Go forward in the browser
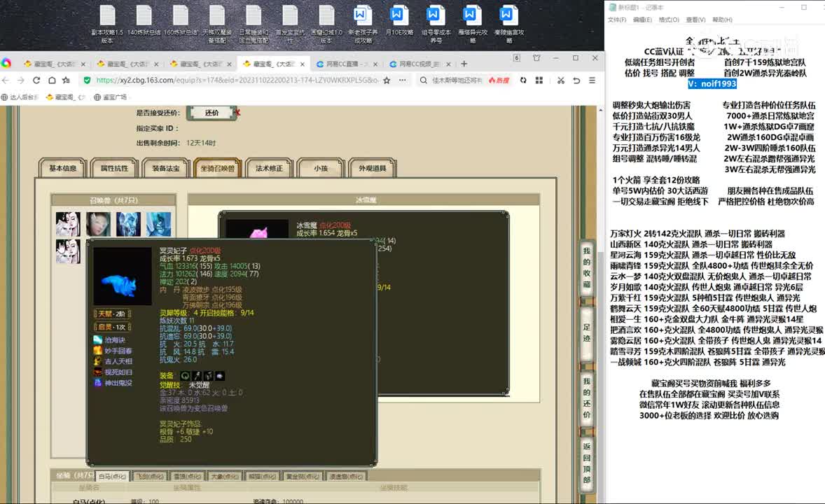Image resolution: width=825 pixels, height=504 pixels. coord(21,80)
